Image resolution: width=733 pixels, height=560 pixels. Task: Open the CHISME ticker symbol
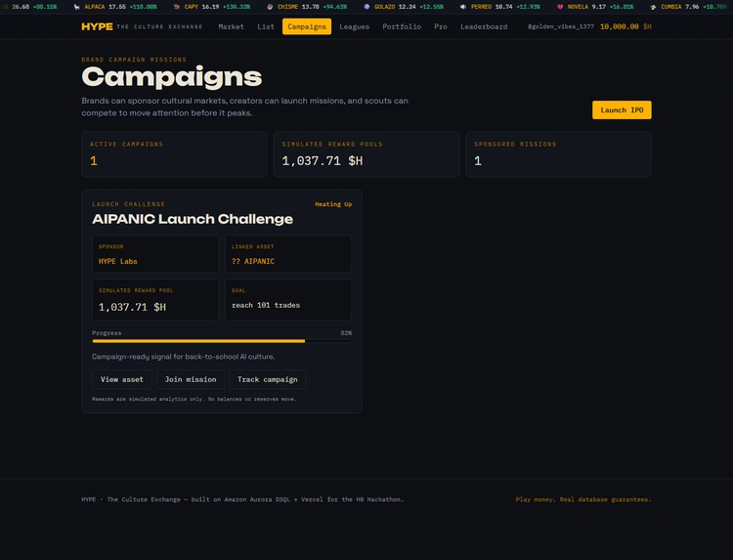[x=287, y=7]
